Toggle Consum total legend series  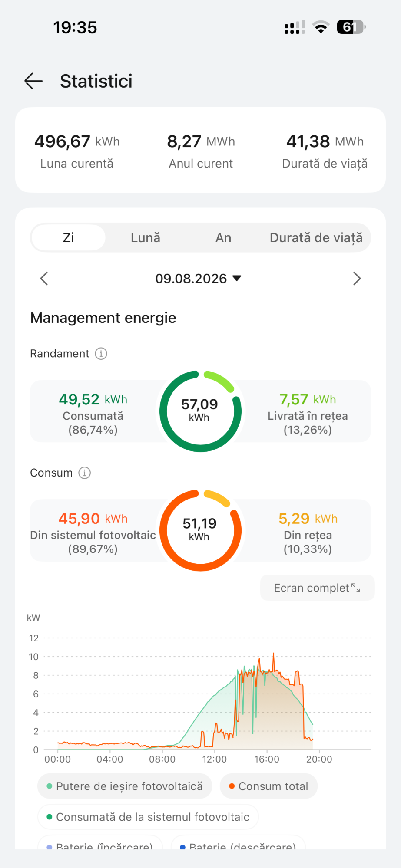tap(268, 786)
